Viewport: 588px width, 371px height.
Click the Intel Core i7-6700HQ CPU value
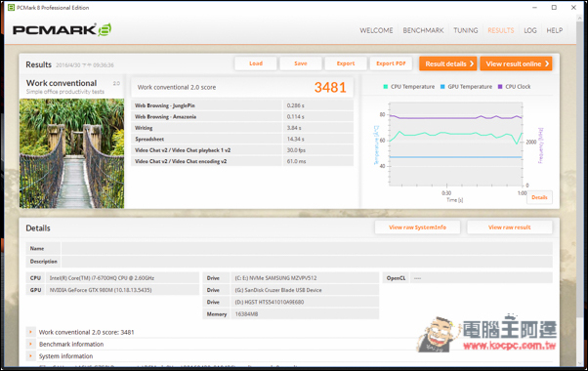point(122,278)
